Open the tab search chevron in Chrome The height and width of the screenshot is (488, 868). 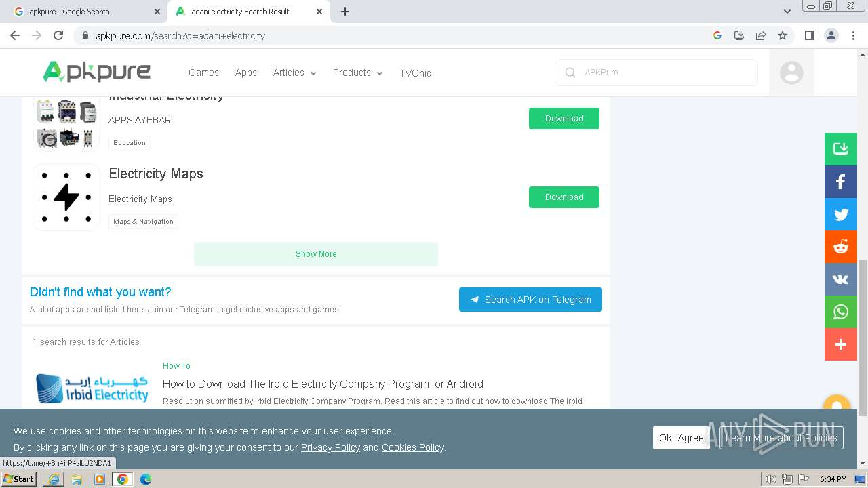click(787, 12)
